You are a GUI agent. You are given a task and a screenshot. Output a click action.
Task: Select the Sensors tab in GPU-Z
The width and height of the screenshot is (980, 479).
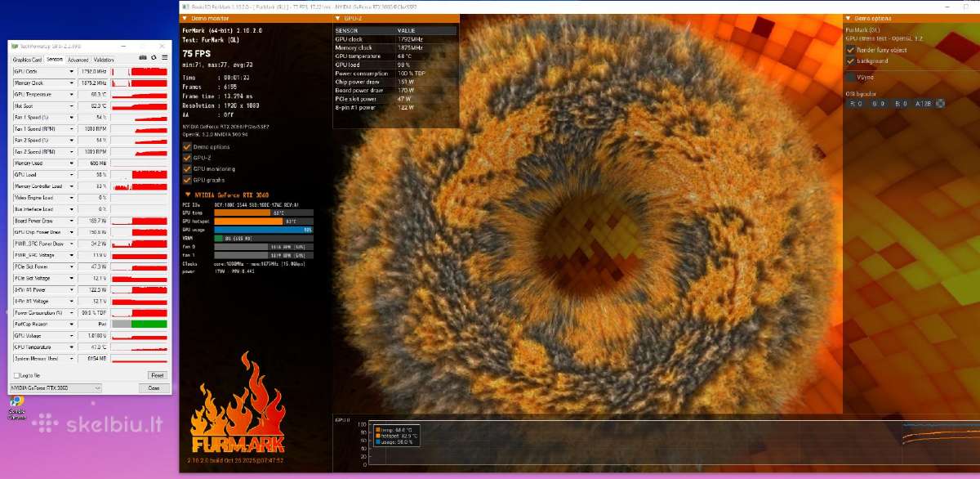click(x=55, y=60)
